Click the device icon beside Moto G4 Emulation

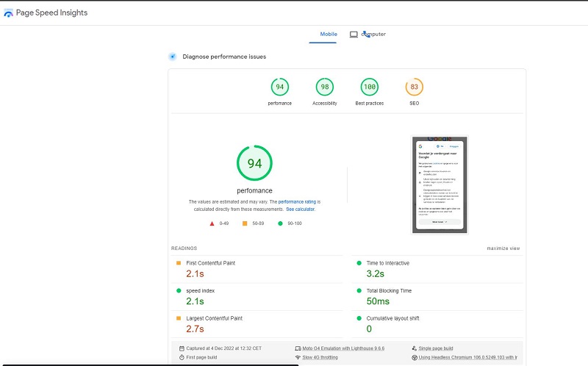(x=298, y=348)
